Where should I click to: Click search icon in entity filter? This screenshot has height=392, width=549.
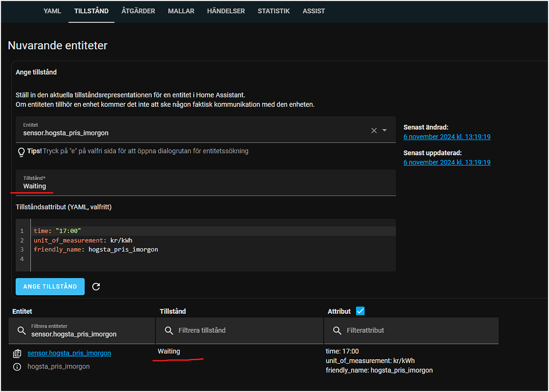click(x=21, y=330)
